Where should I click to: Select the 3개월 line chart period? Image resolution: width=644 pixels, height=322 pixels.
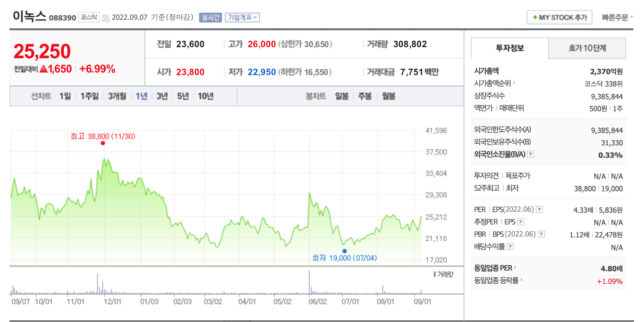[x=117, y=96]
